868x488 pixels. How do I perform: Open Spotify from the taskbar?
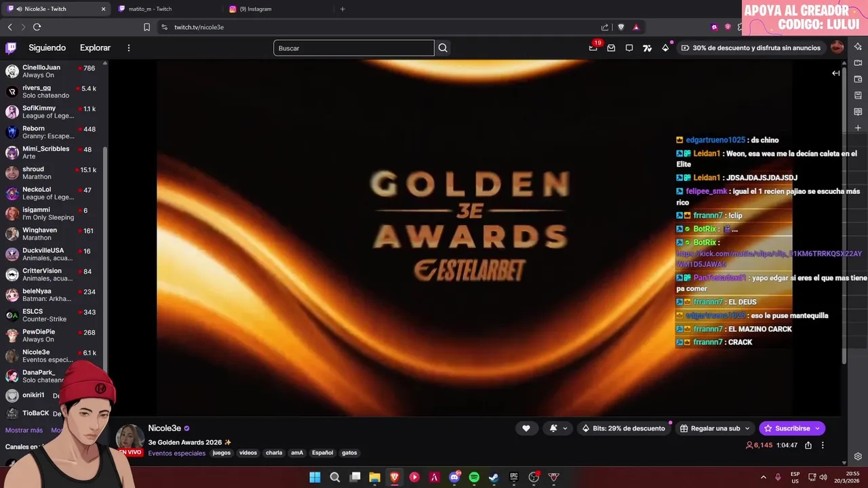tap(474, 477)
